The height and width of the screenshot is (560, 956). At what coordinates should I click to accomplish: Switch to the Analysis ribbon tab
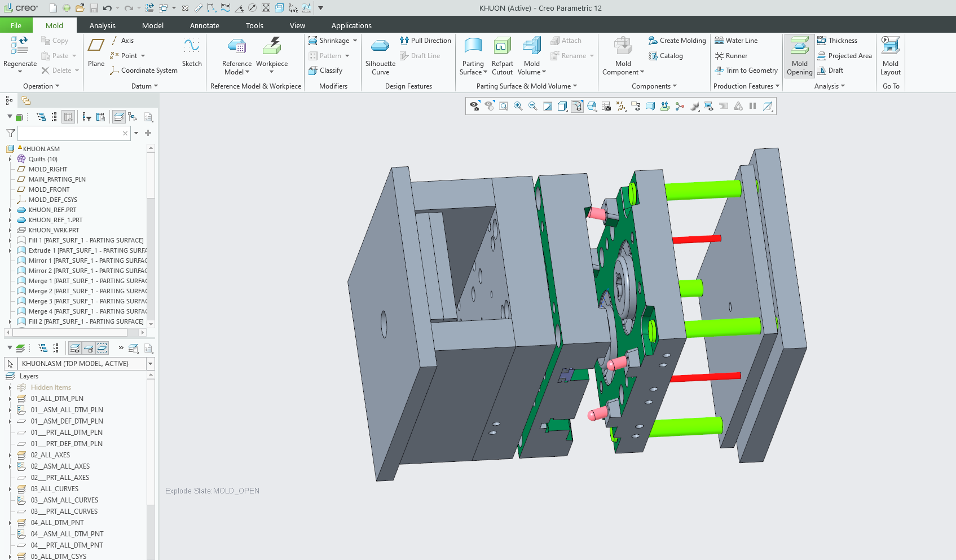(102, 25)
